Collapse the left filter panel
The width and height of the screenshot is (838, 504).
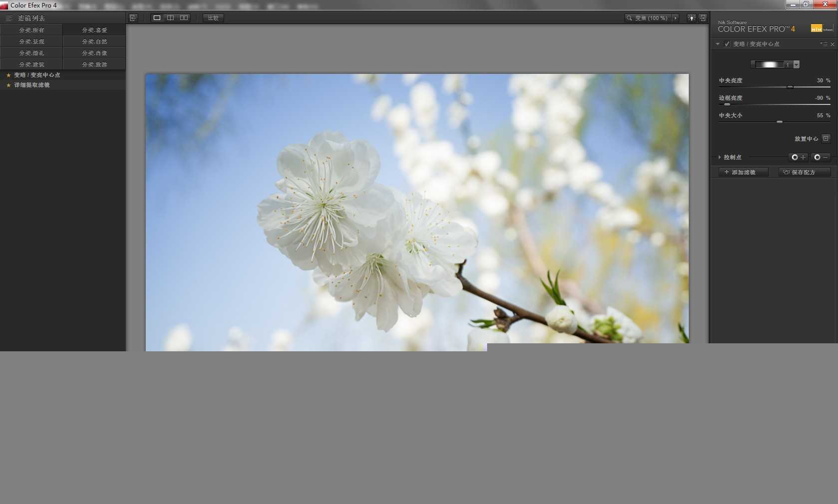point(133,18)
